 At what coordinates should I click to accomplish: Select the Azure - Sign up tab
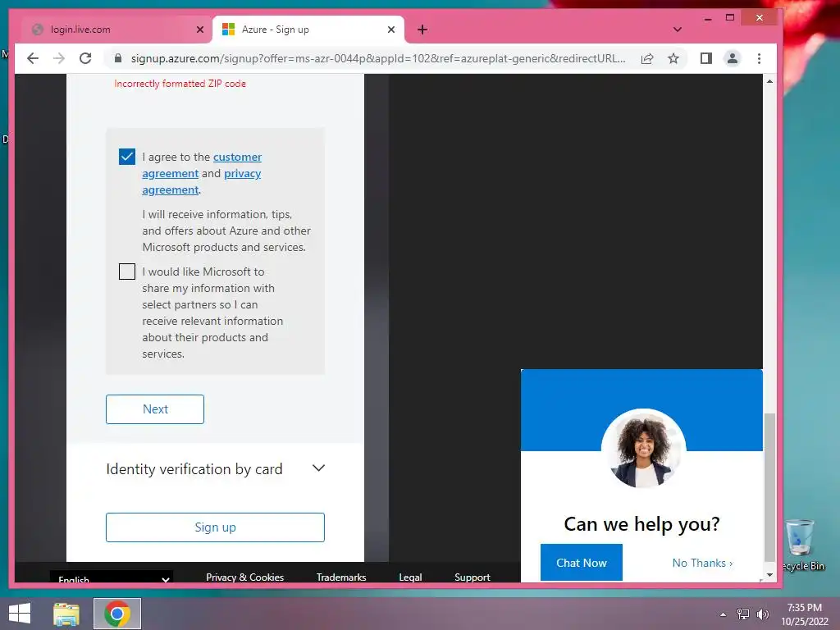(308, 30)
